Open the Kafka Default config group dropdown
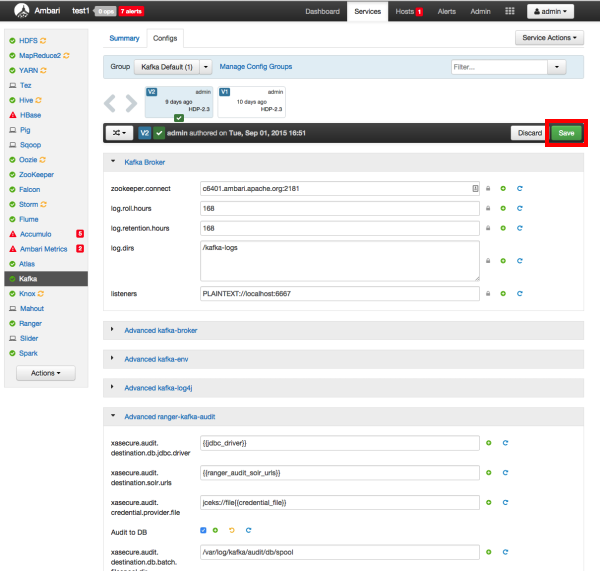Image resolution: width=600 pixels, height=571 pixels. 206,67
